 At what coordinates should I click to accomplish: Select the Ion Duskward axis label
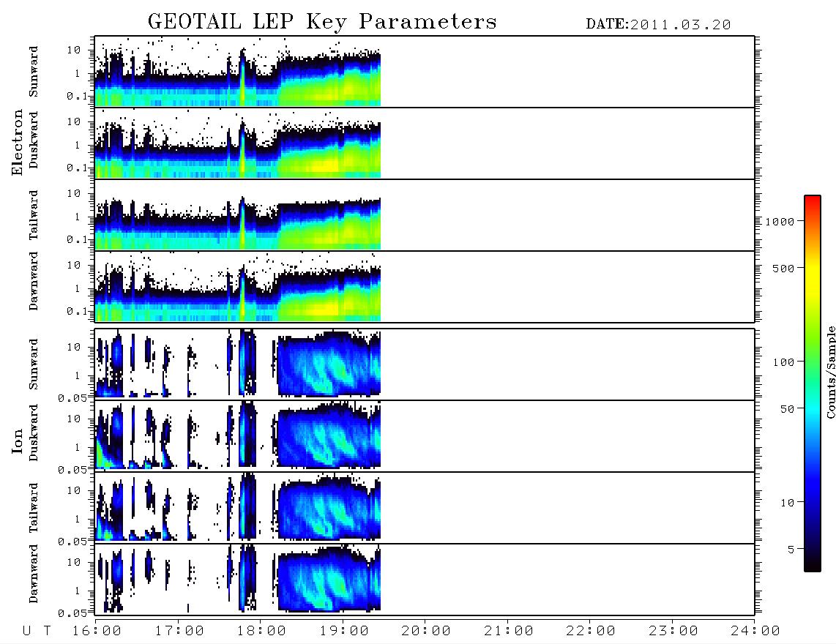click(x=34, y=433)
